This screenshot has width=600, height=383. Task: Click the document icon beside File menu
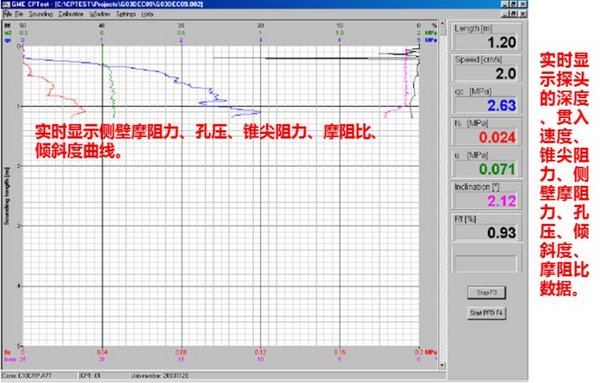pyautogui.click(x=8, y=14)
